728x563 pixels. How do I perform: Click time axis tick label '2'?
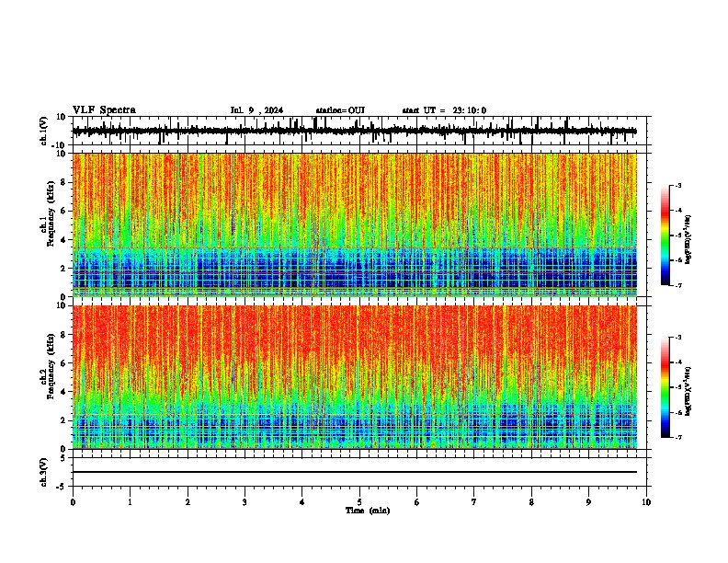tap(188, 502)
